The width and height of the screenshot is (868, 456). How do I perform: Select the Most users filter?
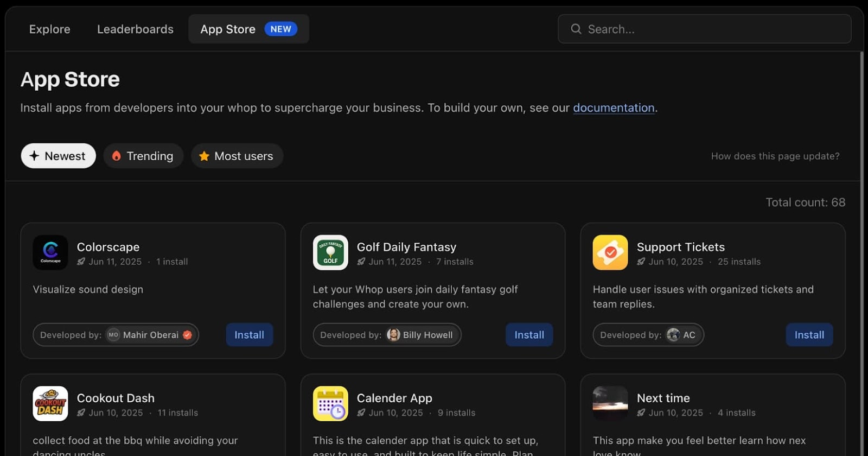(237, 156)
